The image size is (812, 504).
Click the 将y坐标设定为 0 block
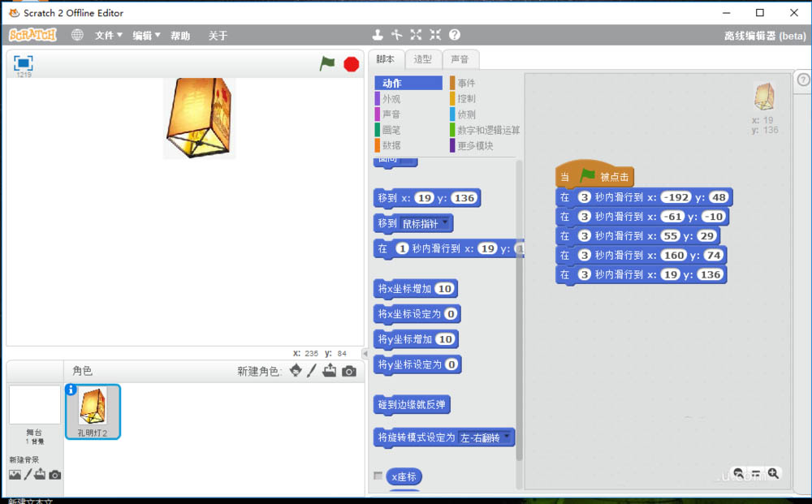(417, 364)
